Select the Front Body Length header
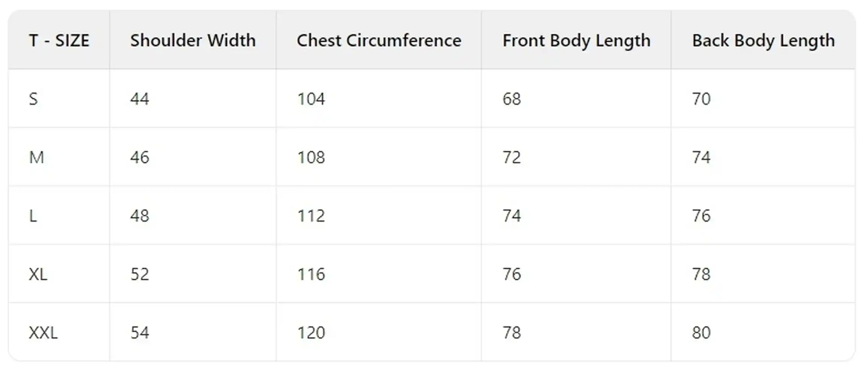This screenshot has width=868, height=376. pos(576,41)
